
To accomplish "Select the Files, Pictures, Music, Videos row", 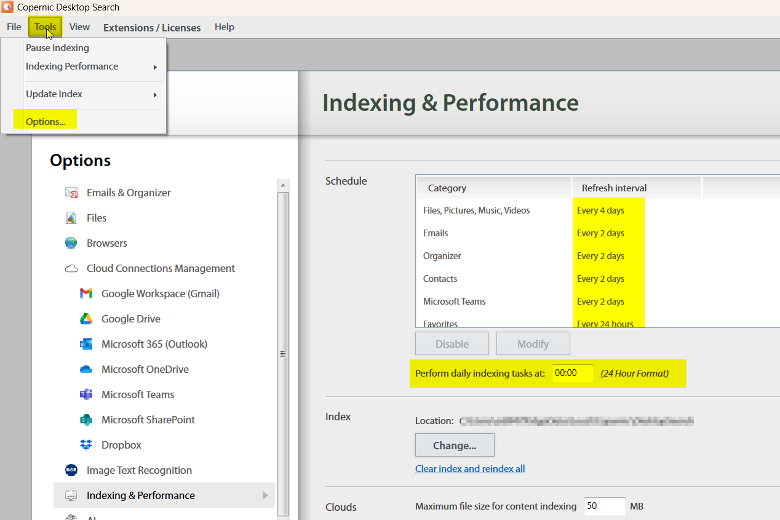I will (x=597, y=210).
